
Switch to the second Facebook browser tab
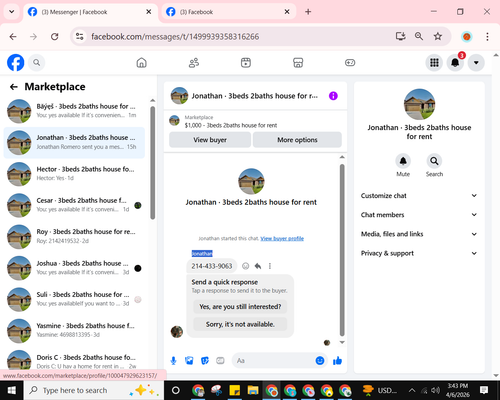[227, 12]
